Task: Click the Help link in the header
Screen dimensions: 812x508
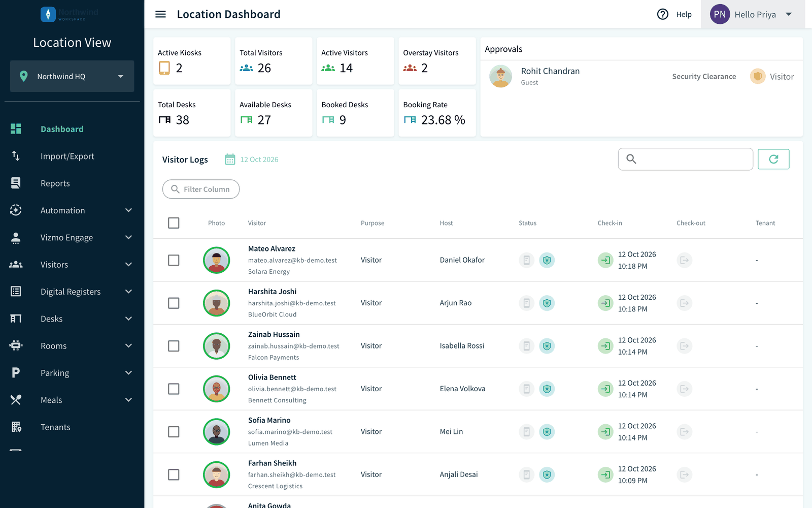Action: pos(684,14)
